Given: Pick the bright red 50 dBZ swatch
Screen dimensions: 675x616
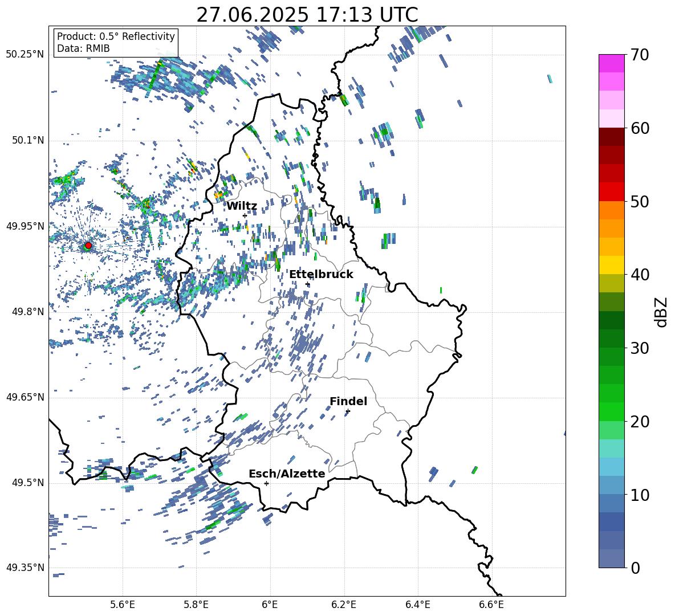Looking at the screenshot, I should coord(612,192).
